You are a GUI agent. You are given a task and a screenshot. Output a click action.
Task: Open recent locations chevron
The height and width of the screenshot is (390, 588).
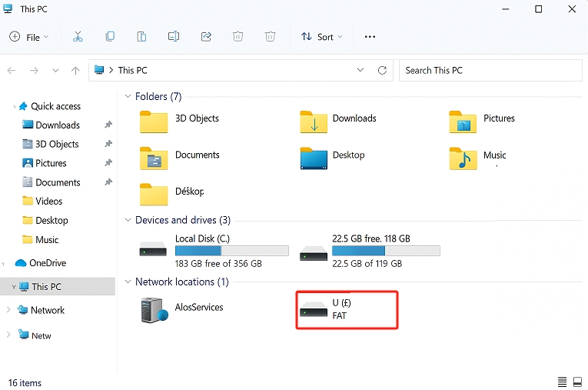coord(55,70)
